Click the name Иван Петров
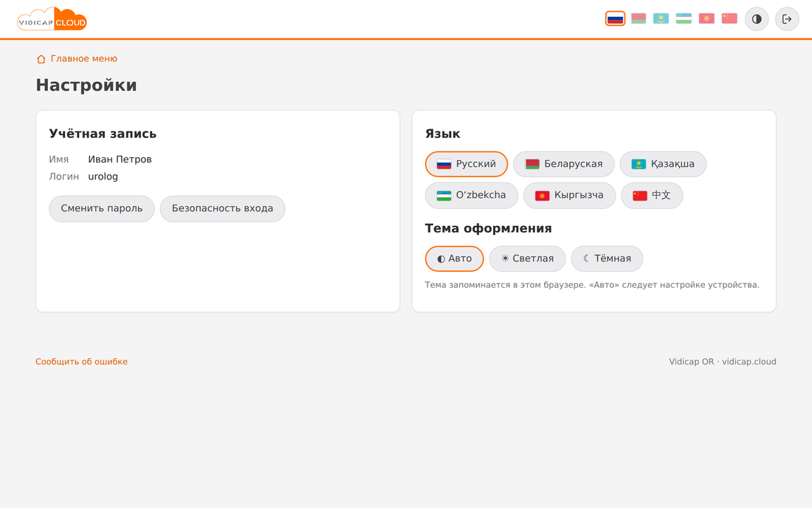 point(120,159)
